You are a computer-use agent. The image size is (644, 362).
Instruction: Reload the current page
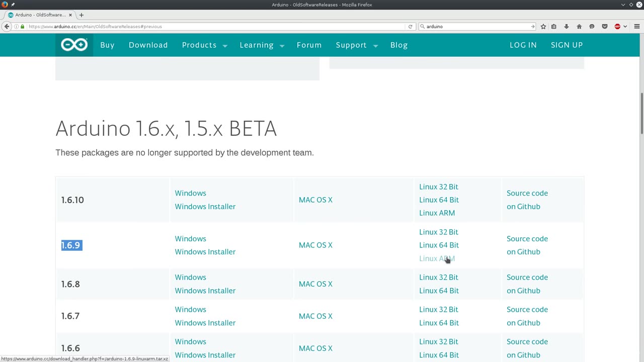(410, 26)
